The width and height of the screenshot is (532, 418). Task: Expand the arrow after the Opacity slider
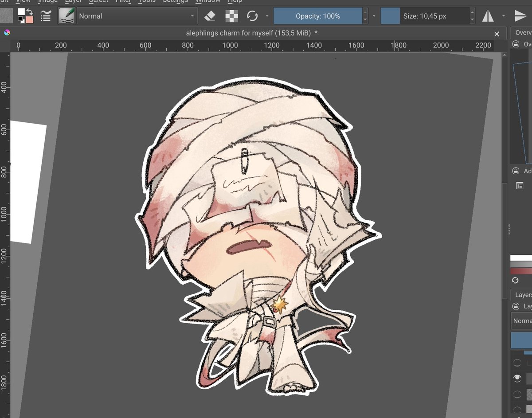point(374,16)
